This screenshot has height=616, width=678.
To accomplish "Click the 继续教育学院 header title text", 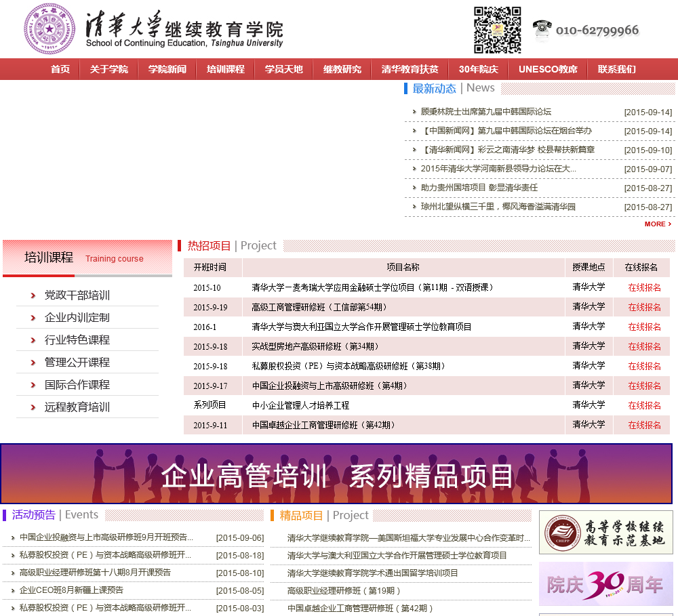I will click(224, 29).
